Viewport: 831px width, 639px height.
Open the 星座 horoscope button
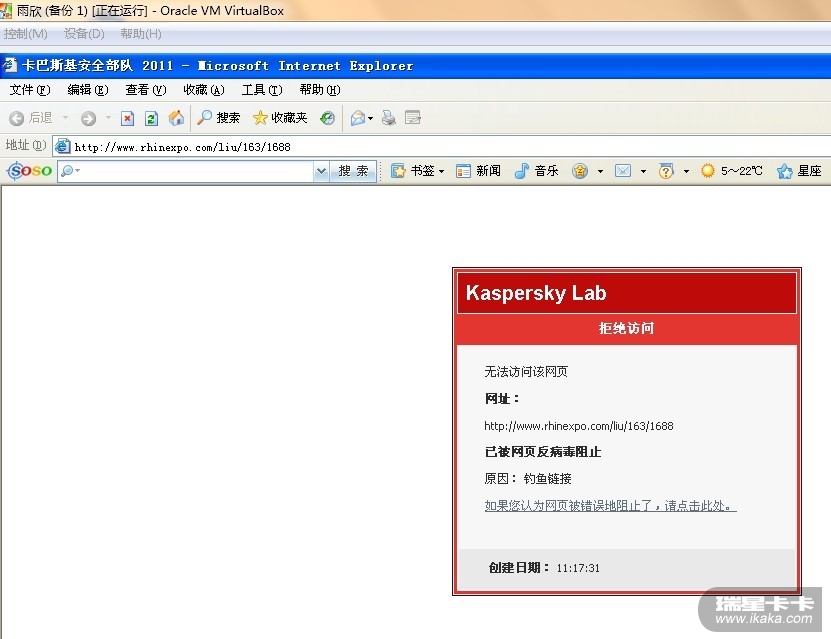[799, 171]
